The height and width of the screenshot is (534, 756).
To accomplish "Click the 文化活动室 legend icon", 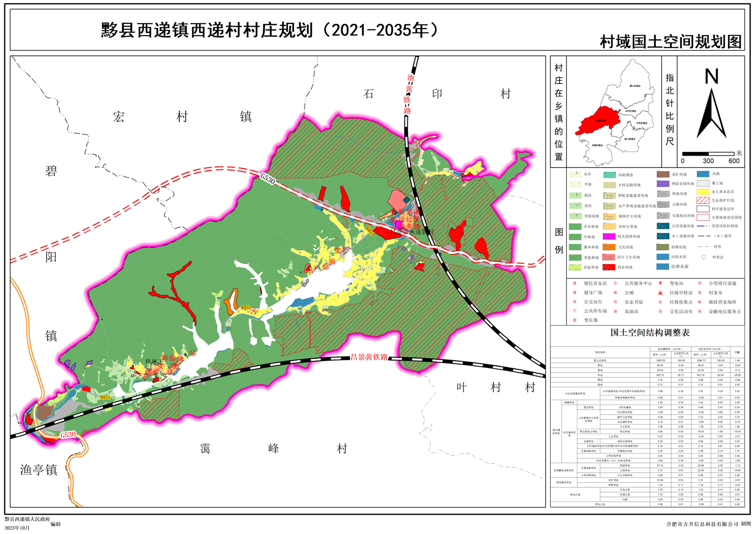I will 660,311.
